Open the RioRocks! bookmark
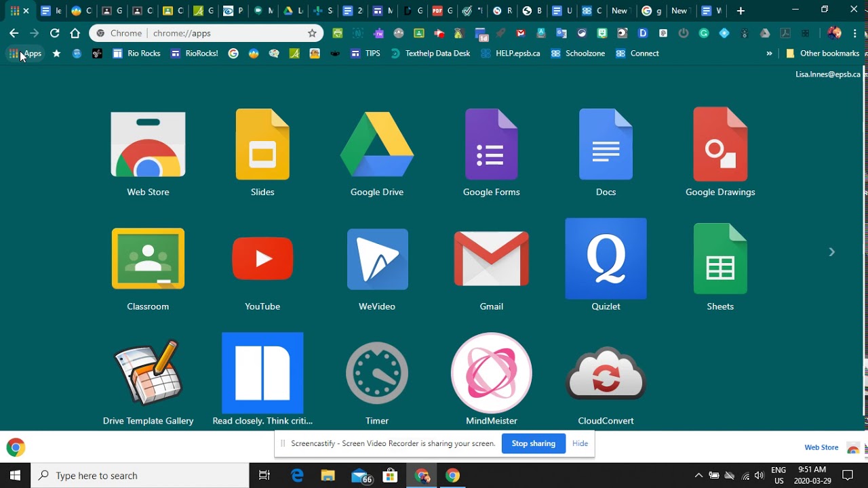 (x=195, y=54)
